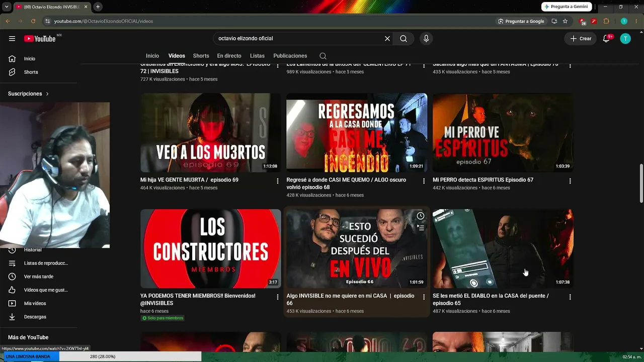644x362 pixels.
Task: Click the Octavio Elizondo browser tab
Action: coord(52,7)
